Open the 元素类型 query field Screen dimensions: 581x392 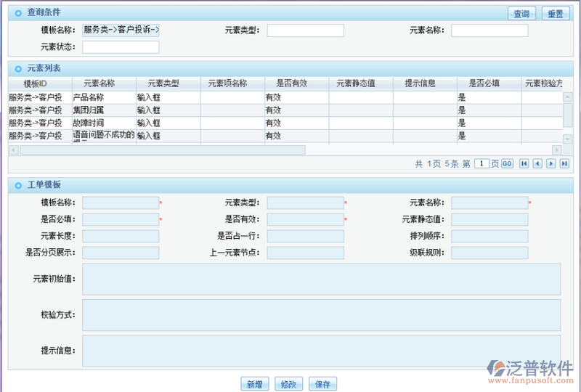[x=305, y=30]
